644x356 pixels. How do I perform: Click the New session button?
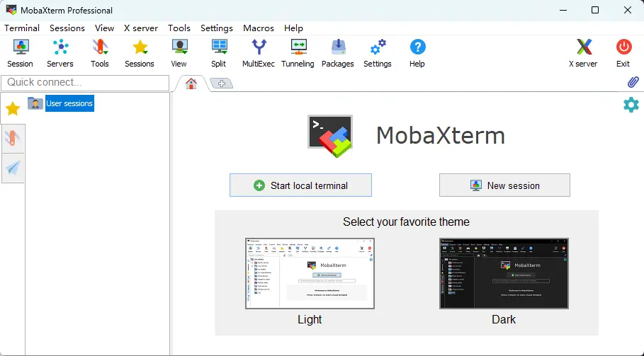click(504, 185)
